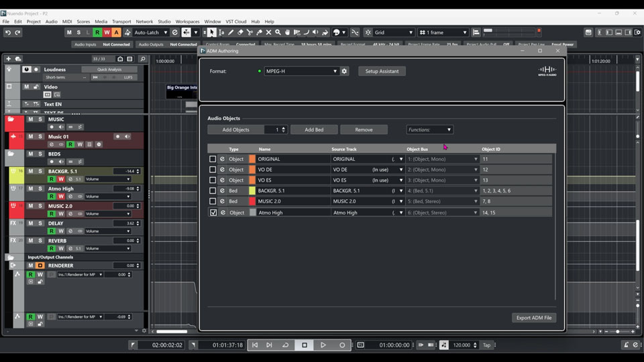Select the Glue tool
644x362 pixels.
coord(259,32)
